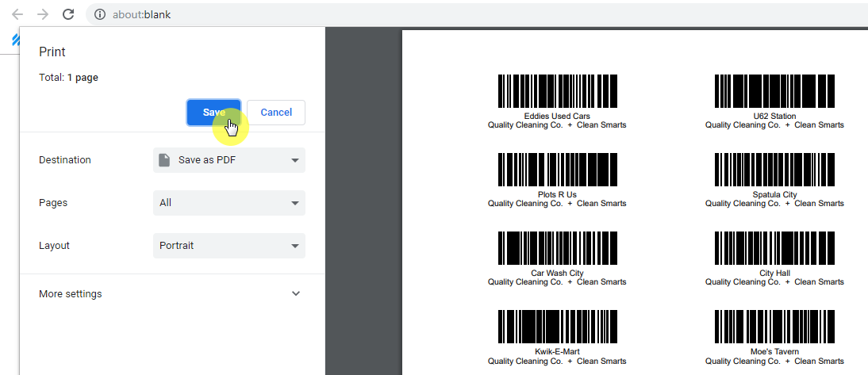Click the Eddies Used Cars barcode
Image resolution: width=868 pixels, height=375 pixels.
[557, 91]
